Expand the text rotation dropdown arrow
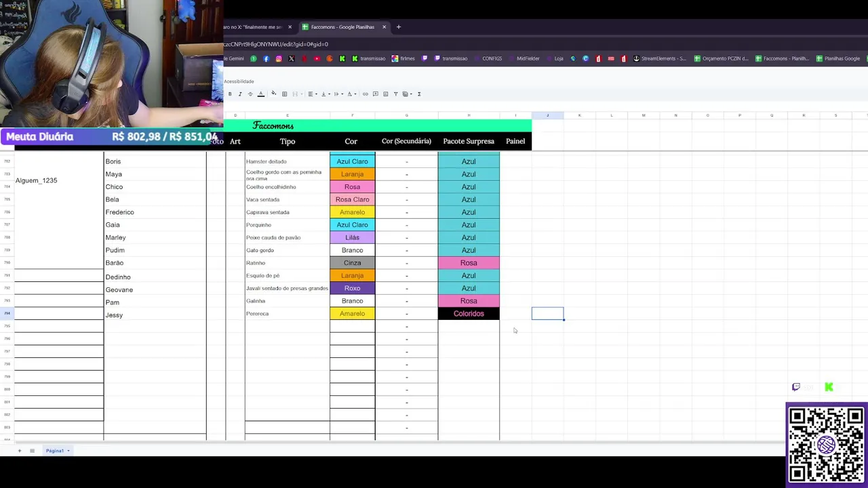Viewport: 868px width, 488px height. coord(355,94)
